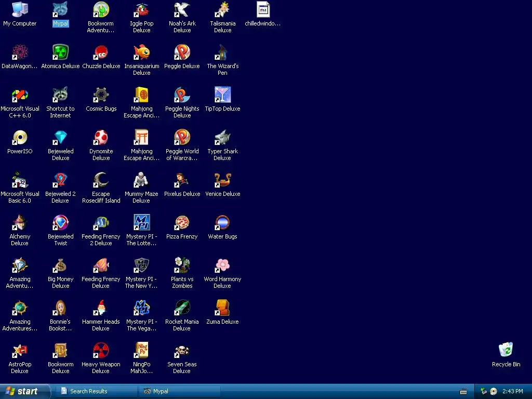Click The Wizard's Pen icon

222,52
